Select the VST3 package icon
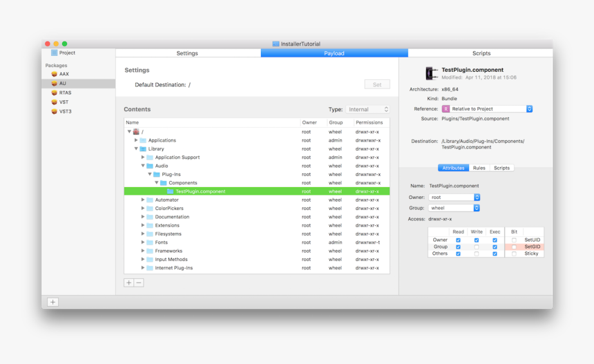Viewport: 594px width, 364px height. click(54, 111)
